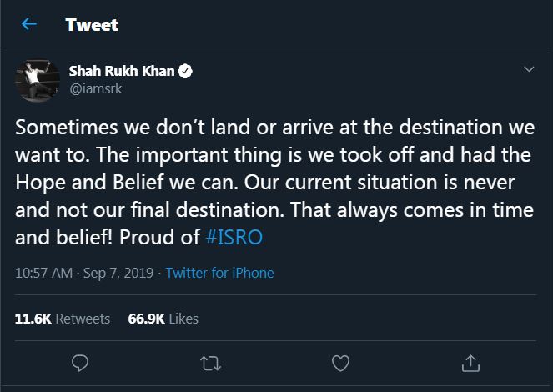View the 66.9K Likes list

[163, 319]
